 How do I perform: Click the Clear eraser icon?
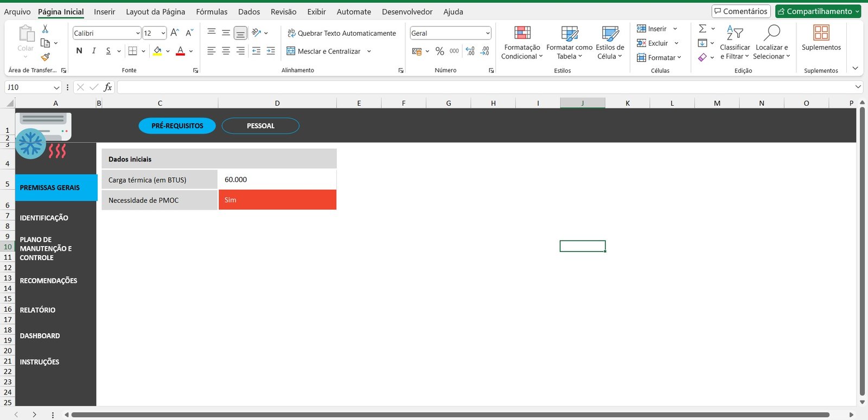point(703,57)
